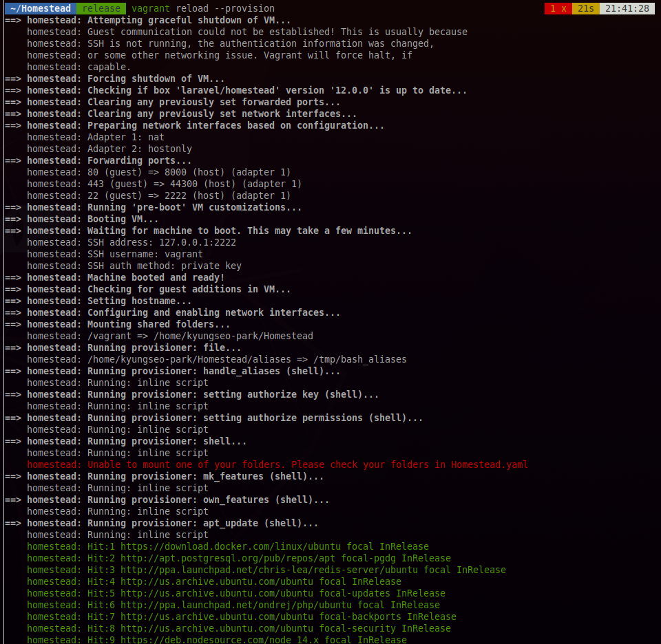Click 'Clearing any previously set forwarded ports...' line
The width and height of the screenshot is (661, 644).
pyautogui.click(x=172, y=103)
